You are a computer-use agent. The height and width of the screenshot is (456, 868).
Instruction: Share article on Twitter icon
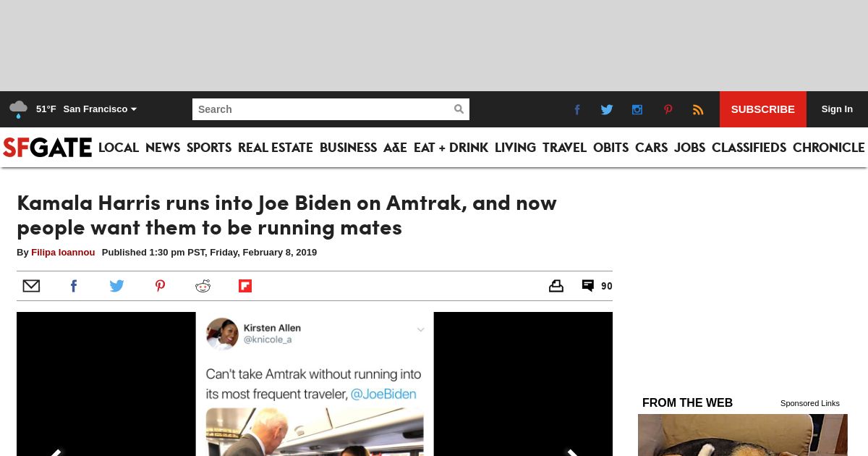116,286
